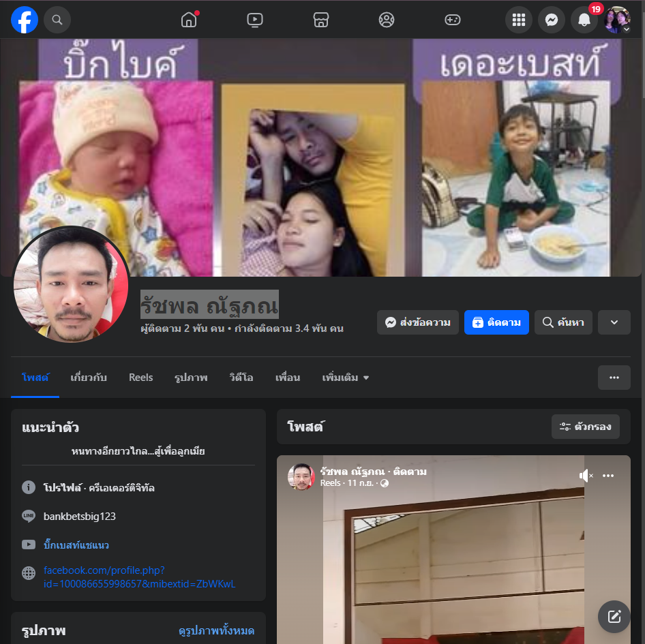Viewport: 645px width, 644px height.
Task: Open the Watch video icon
Action: point(254,20)
